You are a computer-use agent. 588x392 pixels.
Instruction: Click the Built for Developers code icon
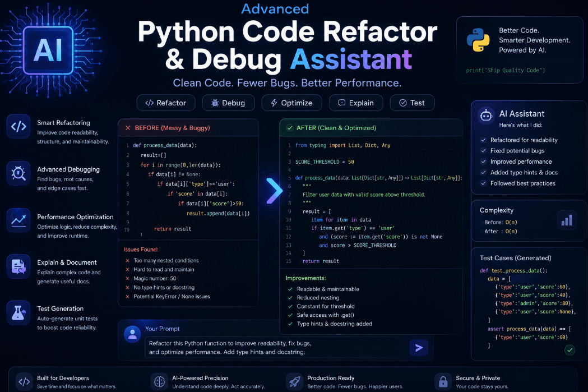[24, 382]
